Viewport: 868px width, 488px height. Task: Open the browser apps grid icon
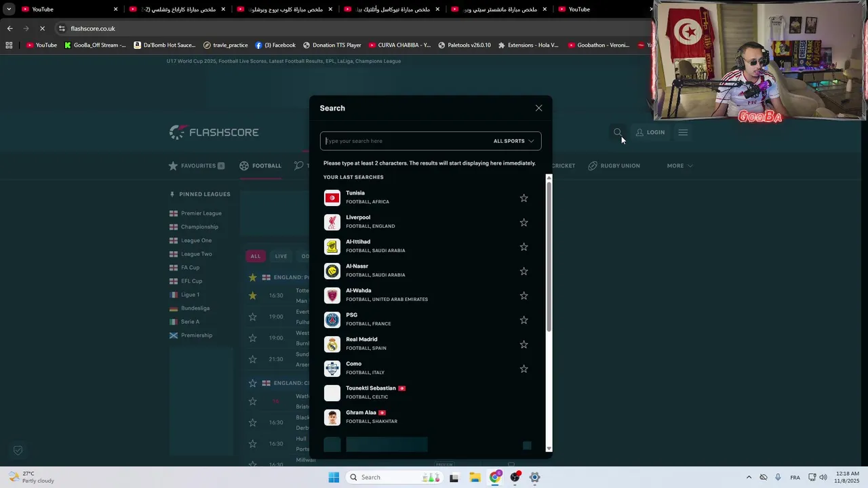tap(9, 45)
